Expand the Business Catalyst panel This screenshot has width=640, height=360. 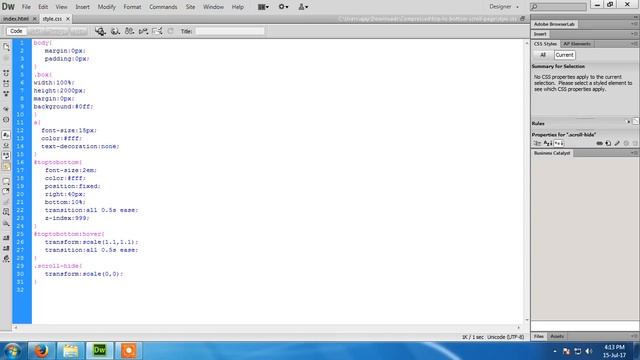[552, 153]
